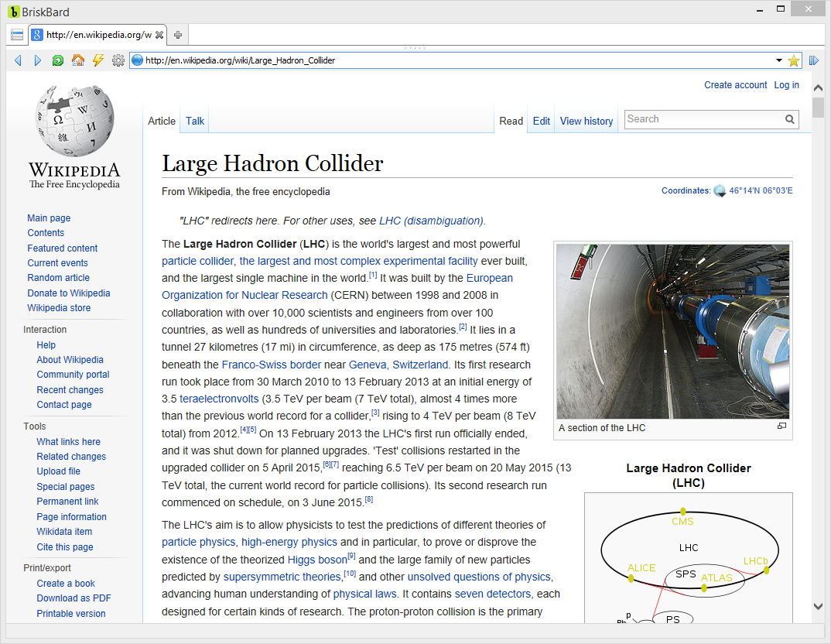Select the en.wikipedia.org browser tab
Viewport: 831px width, 644px height.
97,35
